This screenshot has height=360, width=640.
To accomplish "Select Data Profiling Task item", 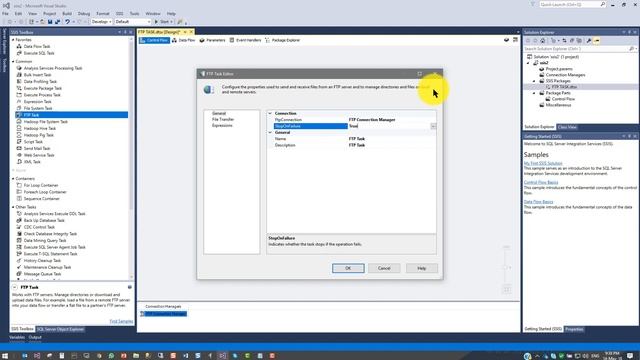I will [40, 82].
